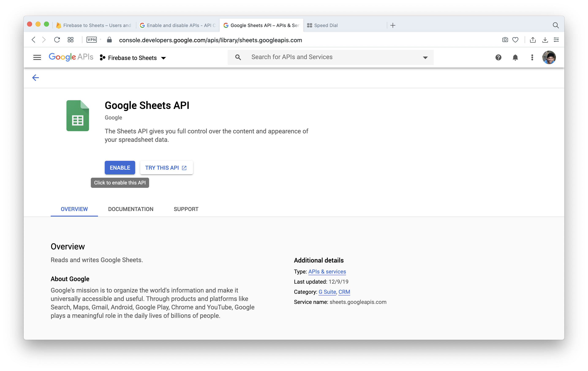Screen dimensions: 588x371
Task: Open the APIs & services link
Action: 327,271
